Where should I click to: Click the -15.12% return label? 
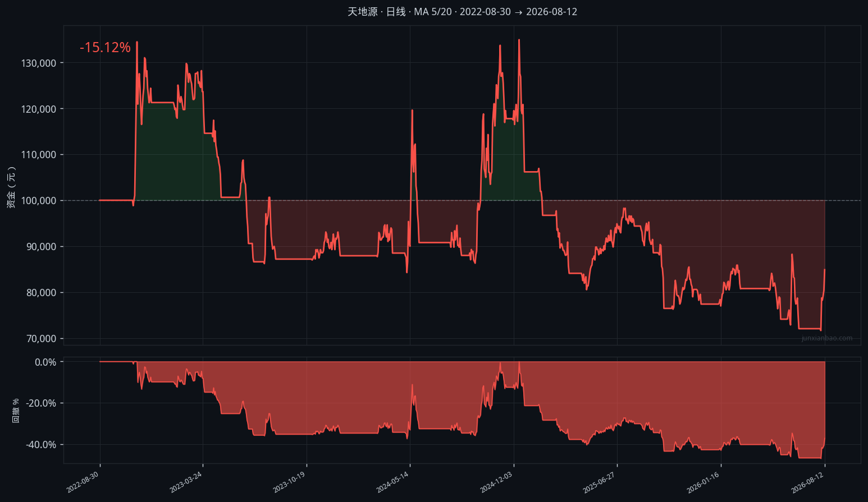pos(105,48)
